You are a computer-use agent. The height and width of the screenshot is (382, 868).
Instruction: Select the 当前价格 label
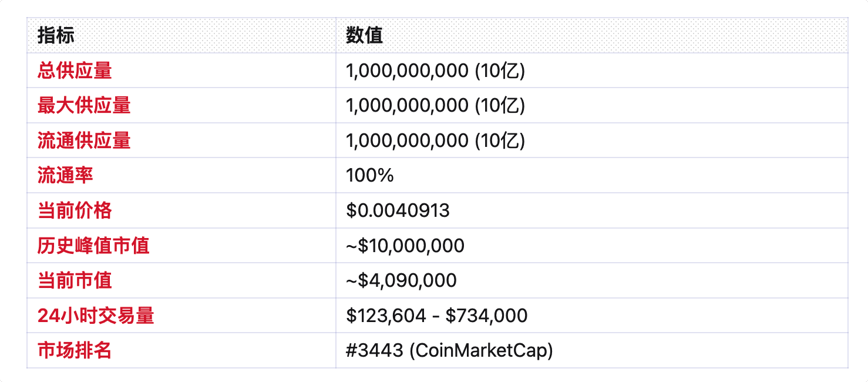point(75,210)
